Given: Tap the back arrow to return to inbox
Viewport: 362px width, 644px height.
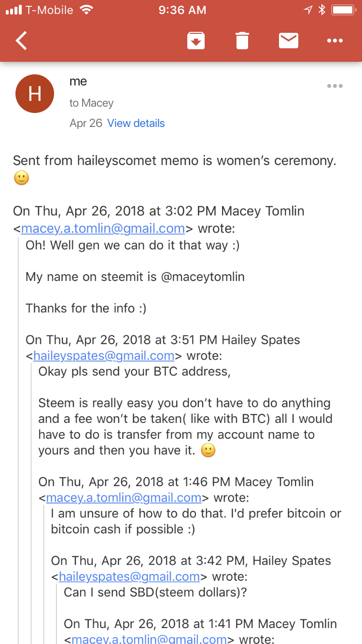Looking at the screenshot, I should click(22, 41).
